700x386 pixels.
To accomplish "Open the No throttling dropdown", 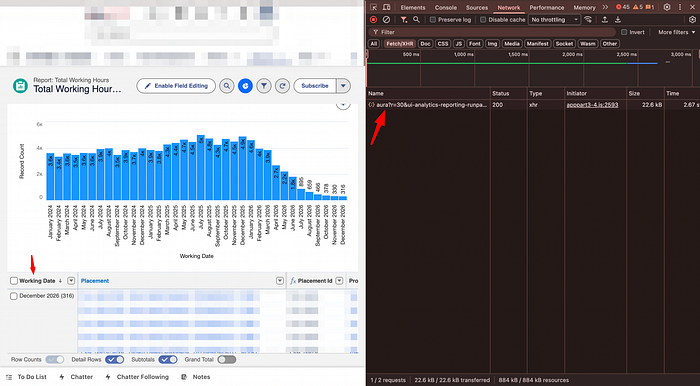I will tap(554, 20).
